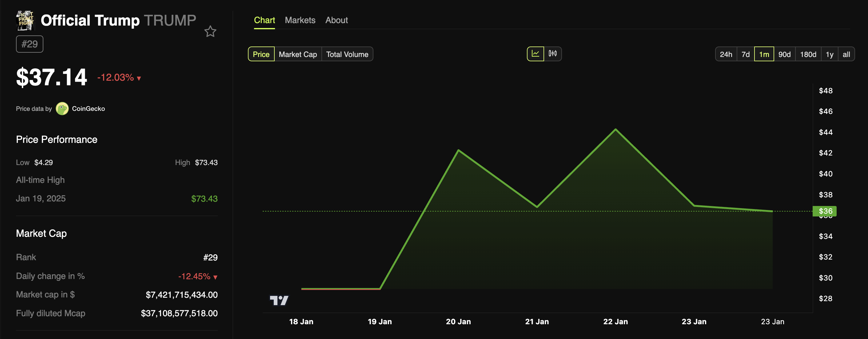Set the chart range to 90d
868x339 pixels.
coord(784,54)
